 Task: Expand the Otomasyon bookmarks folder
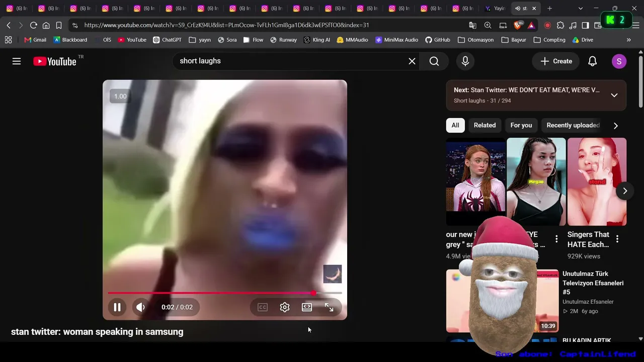(475, 40)
